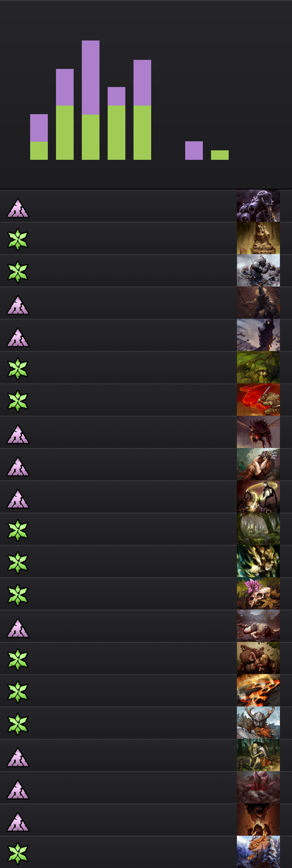
Task: Open the crouching green goblin card thumbnail
Action: click(258, 755)
